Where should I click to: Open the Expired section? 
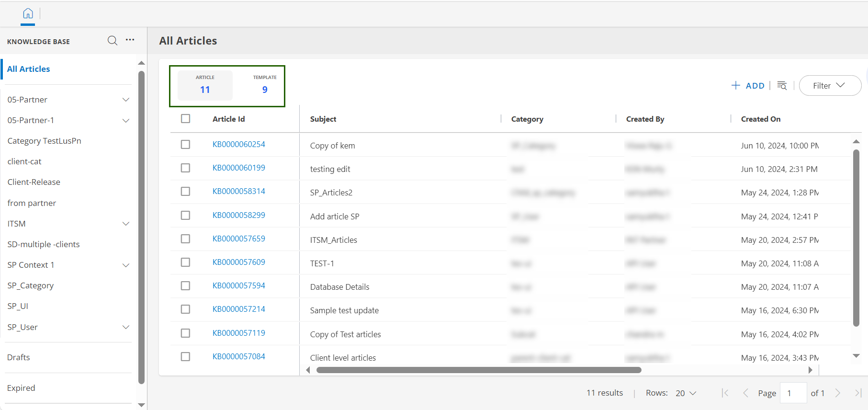(x=21, y=388)
